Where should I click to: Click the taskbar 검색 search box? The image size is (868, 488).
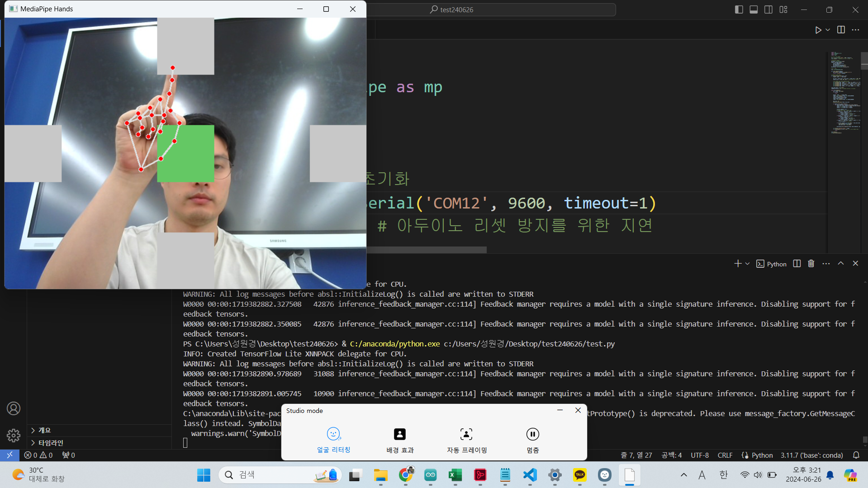[280, 475]
